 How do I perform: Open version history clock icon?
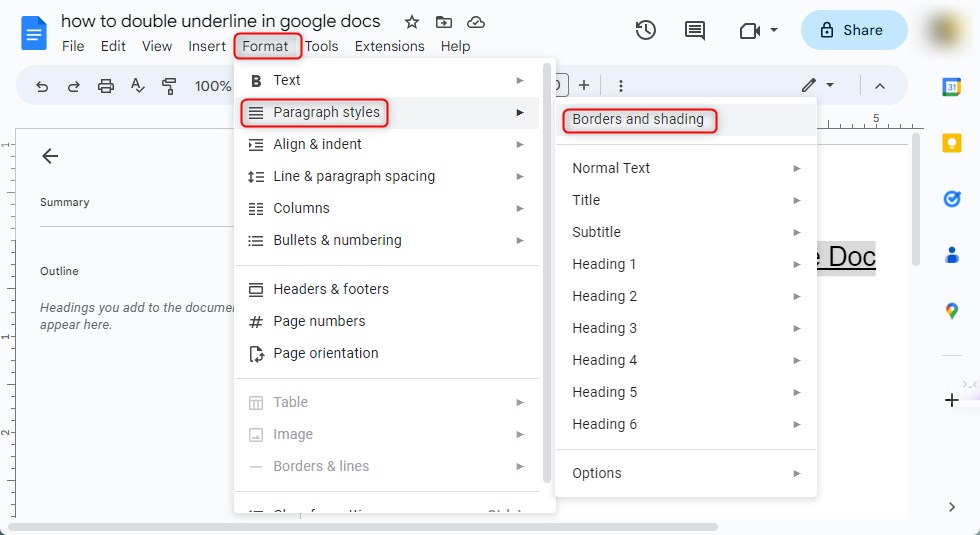[x=646, y=30]
